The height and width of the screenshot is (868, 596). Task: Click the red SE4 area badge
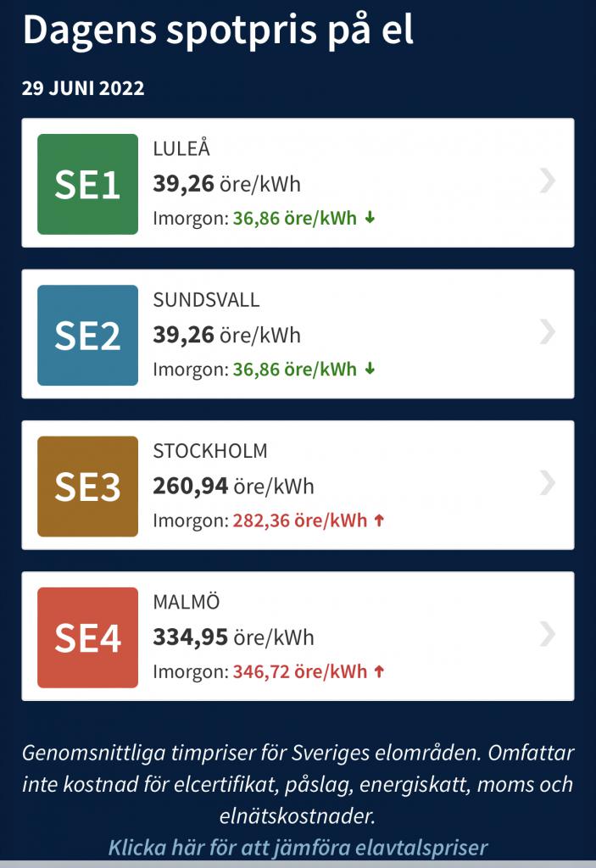(x=87, y=637)
